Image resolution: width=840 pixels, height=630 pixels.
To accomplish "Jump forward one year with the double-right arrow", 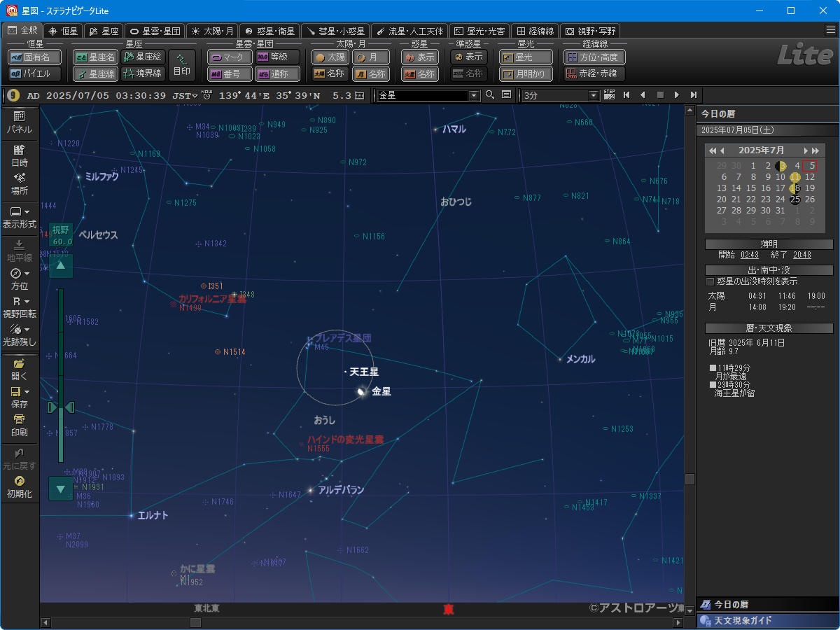I will tap(815, 150).
